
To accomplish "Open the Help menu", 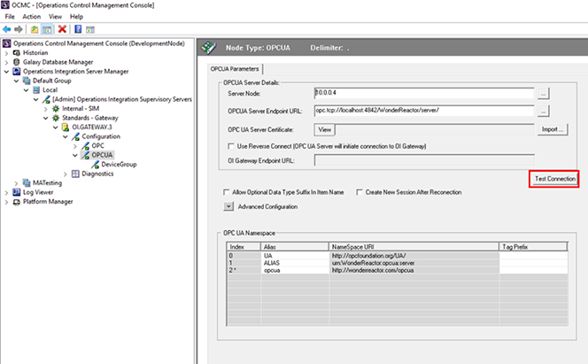I will tap(76, 17).
